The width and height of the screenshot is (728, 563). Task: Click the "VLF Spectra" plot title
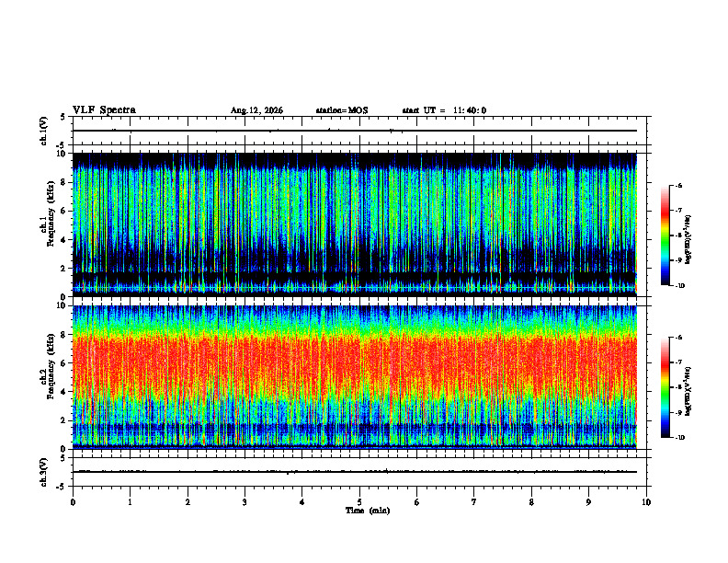point(104,109)
